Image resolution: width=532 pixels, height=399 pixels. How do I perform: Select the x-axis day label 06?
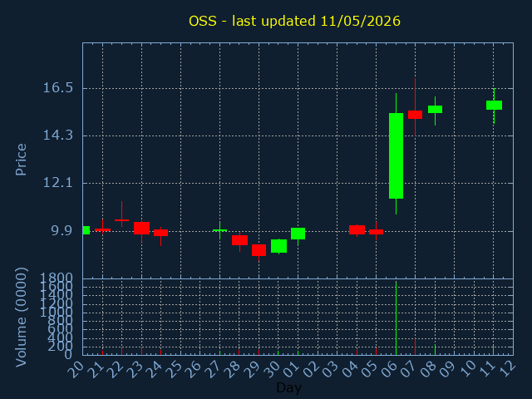click(x=388, y=369)
